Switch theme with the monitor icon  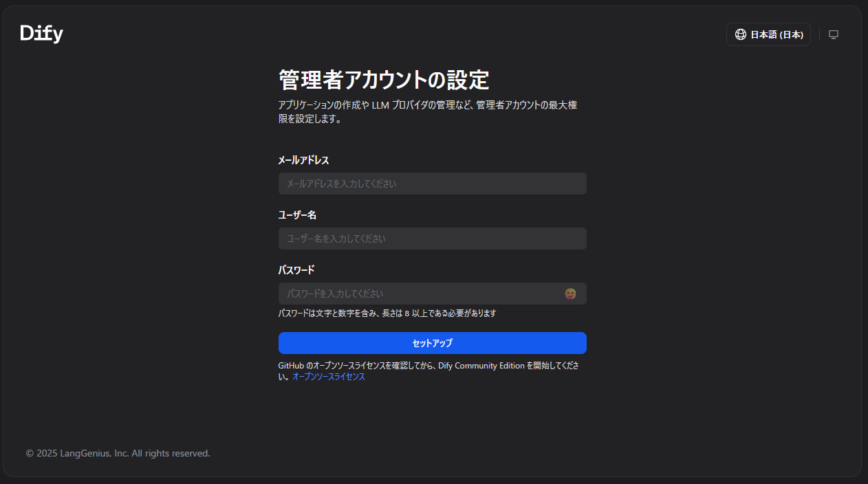(834, 34)
